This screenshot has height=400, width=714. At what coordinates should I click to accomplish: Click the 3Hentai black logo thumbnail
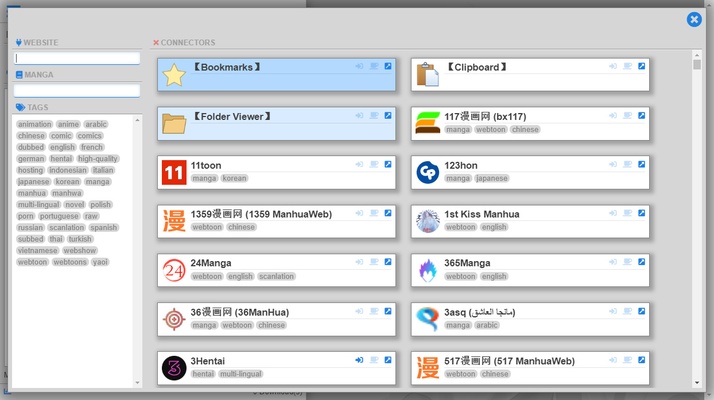click(174, 368)
